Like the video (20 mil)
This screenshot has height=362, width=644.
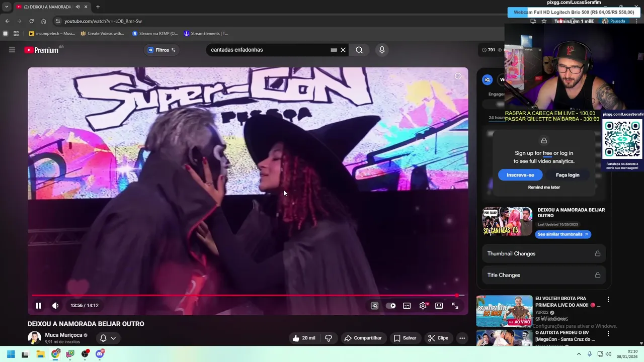304,338
